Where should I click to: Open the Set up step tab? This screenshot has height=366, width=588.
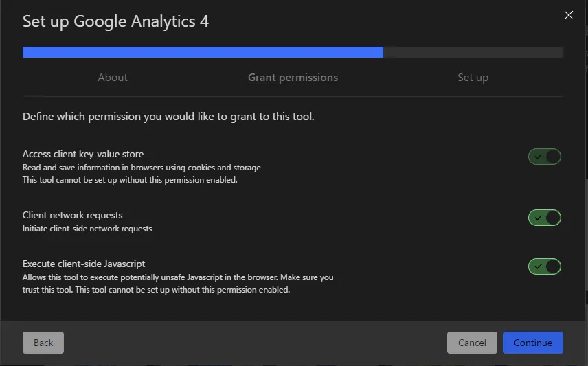(x=473, y=78)
